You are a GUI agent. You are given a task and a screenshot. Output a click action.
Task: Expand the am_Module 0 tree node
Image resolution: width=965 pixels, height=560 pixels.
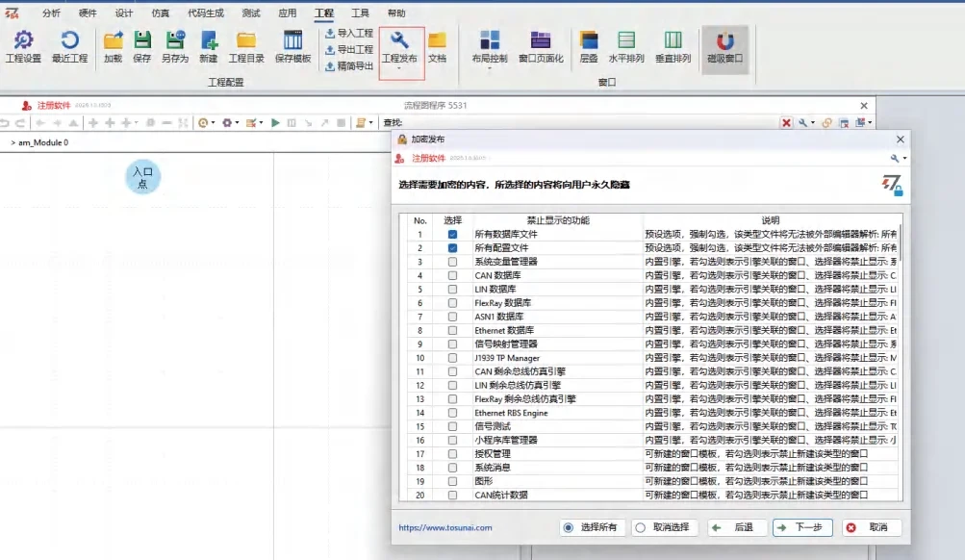(13, 142)
